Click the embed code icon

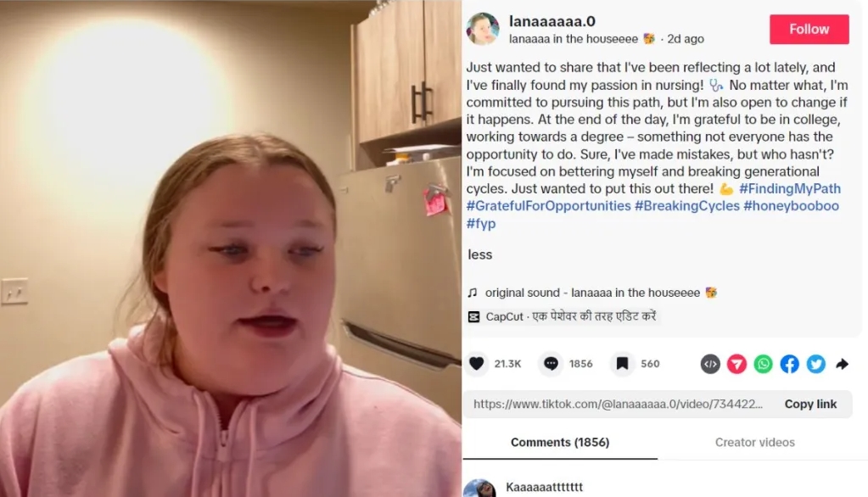[x=710, y=364]
